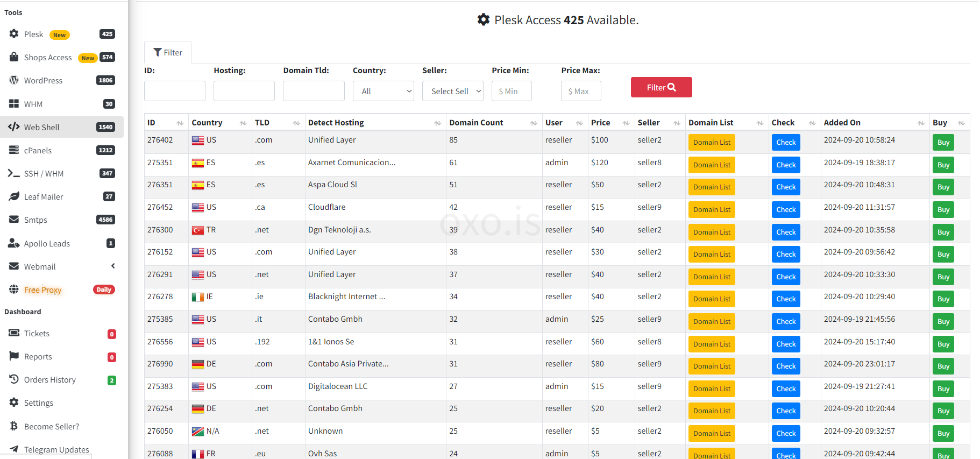Image resolution: width=980 pixels, height=459 pixels.
Task: Buy the listing with ID 276402
Action: (x=943, y=143)
